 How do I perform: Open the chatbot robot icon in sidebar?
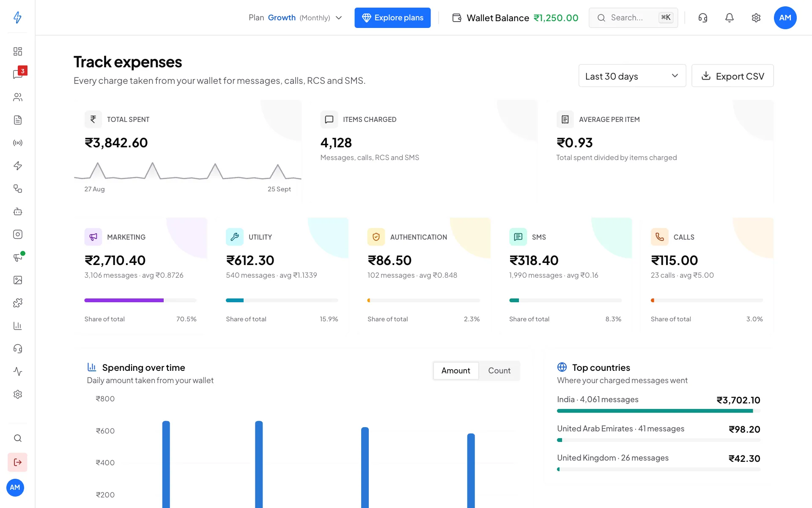pyautogui.click(x=17, y=211)
